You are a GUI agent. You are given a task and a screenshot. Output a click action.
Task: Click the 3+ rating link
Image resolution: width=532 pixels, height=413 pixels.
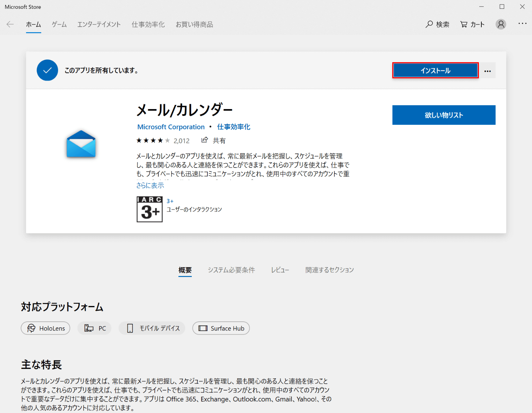tap(170, 201)
